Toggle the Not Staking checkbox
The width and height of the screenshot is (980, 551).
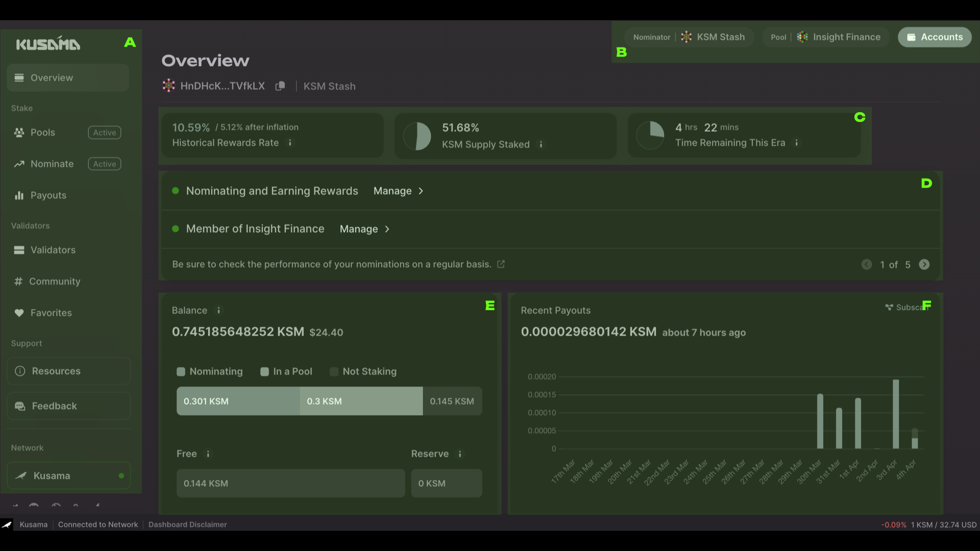click(334, 372)
